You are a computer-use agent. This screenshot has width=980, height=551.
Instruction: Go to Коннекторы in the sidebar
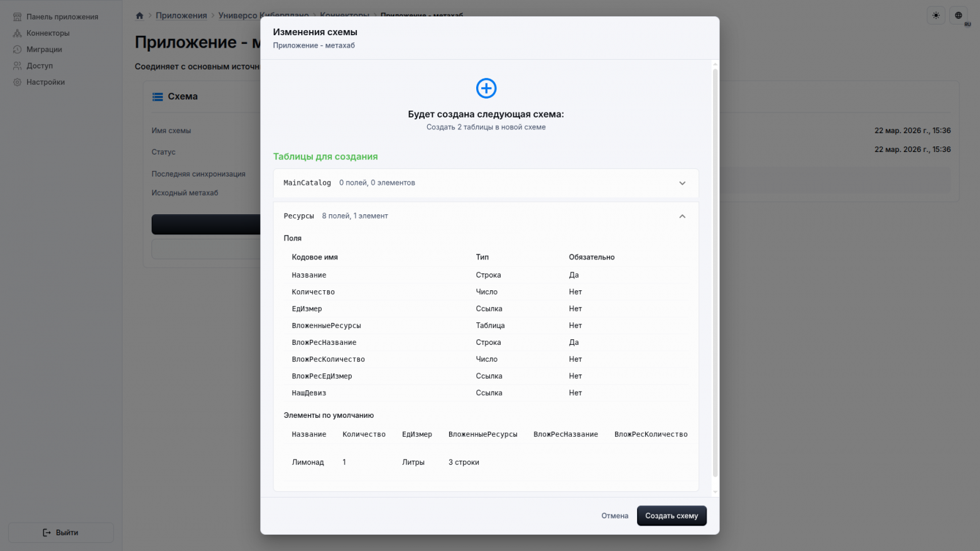click(x=48, y=33)
